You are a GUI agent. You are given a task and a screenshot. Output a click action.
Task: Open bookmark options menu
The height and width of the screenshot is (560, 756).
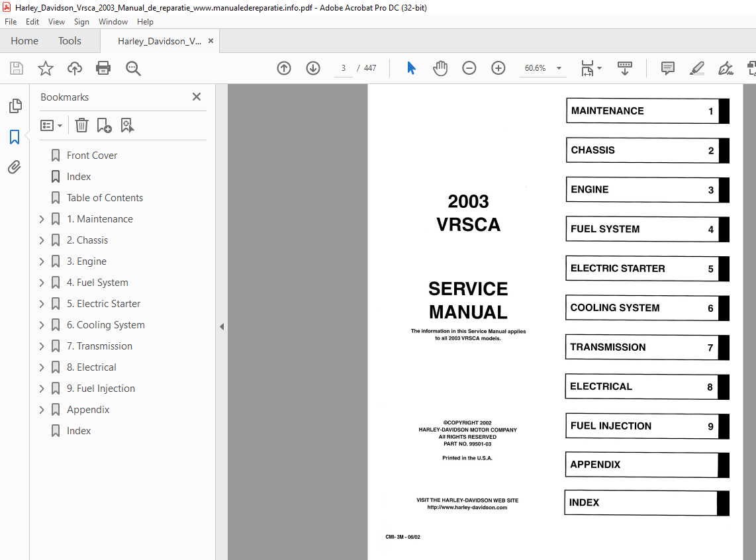51,125
